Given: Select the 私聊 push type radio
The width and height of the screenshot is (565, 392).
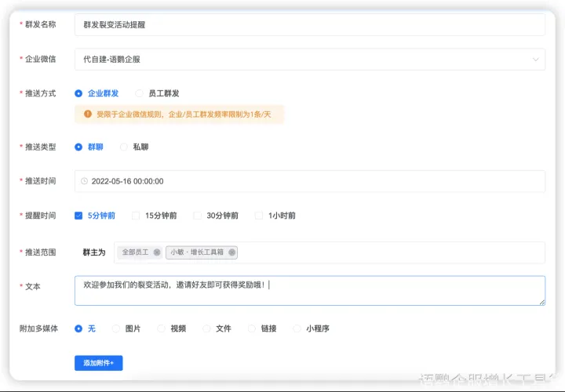Looking at the screenshot, I should (124, 147).
